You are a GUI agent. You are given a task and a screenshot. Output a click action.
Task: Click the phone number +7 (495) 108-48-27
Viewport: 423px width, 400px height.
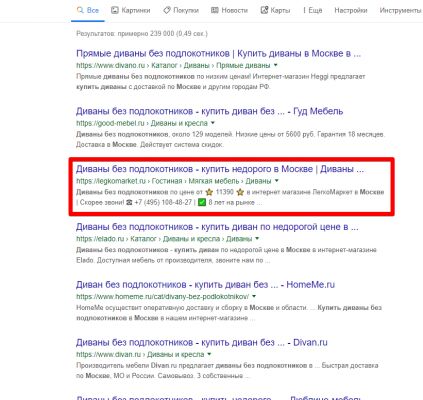163,202
